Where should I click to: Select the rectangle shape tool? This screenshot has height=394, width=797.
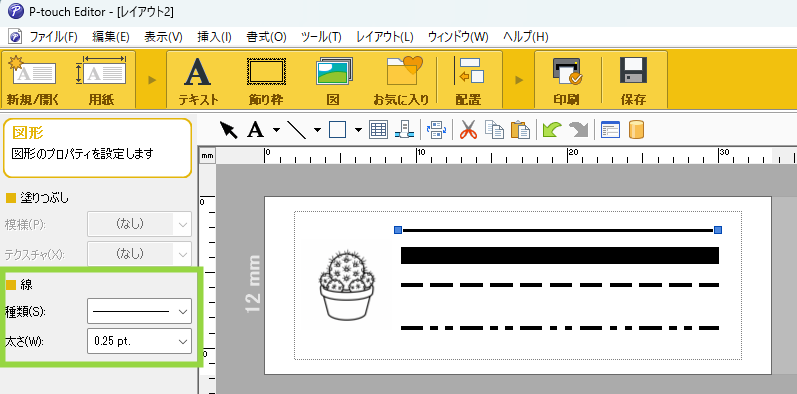(x=338, y=130)
